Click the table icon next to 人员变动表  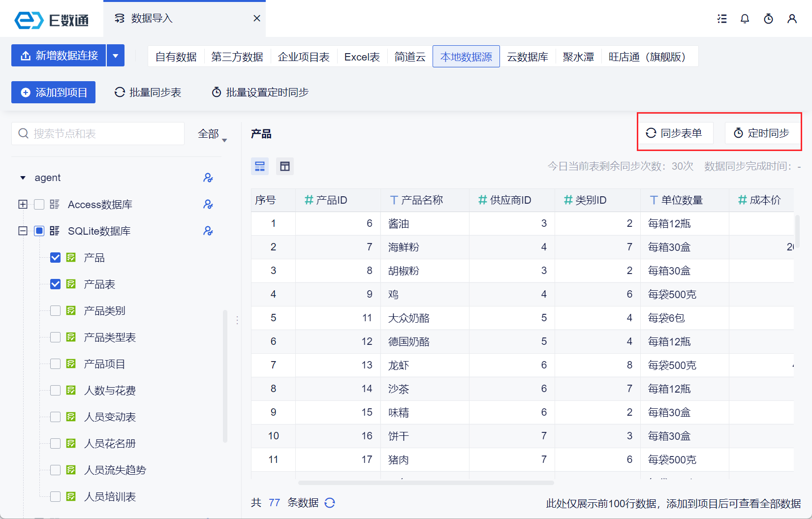pyautogui.click(x=71, y=417)
